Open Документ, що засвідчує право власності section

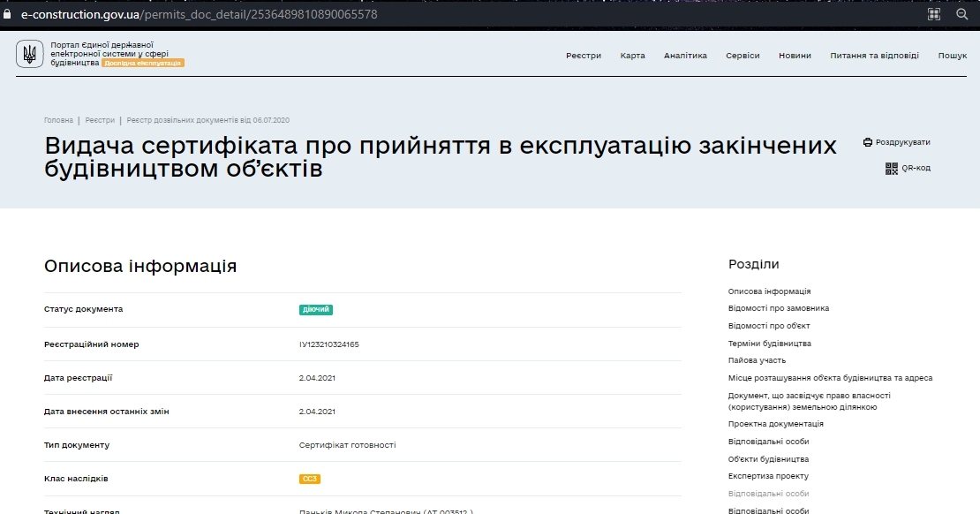[x=810, y=402]
